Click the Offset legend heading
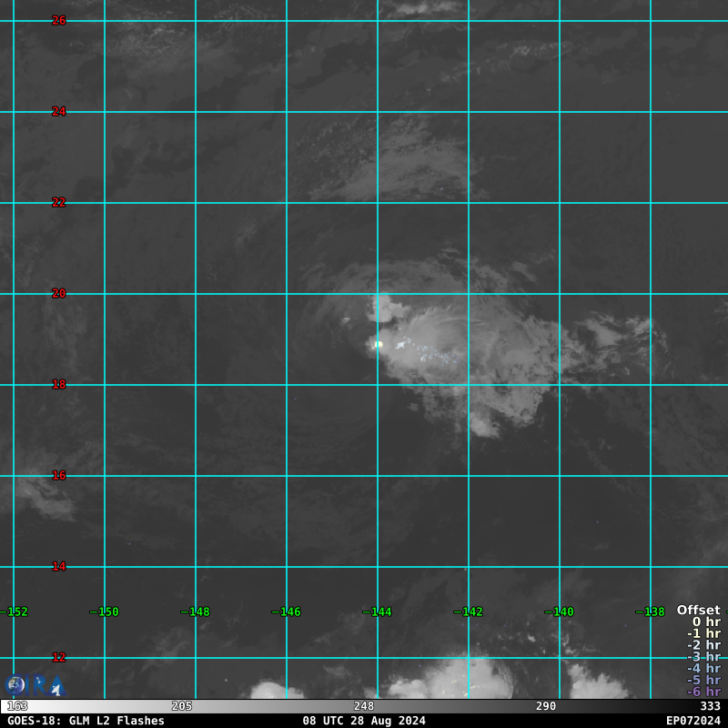The image size is (728, 728). [698, 611]
